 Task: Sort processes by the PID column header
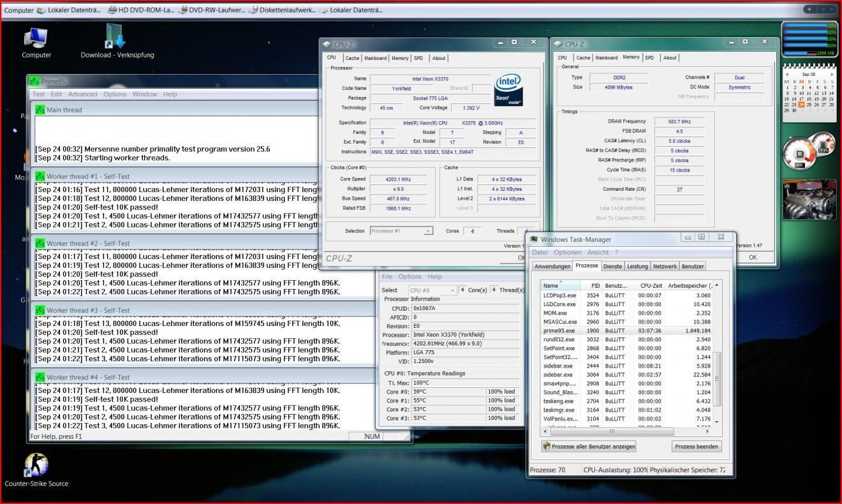591,285
